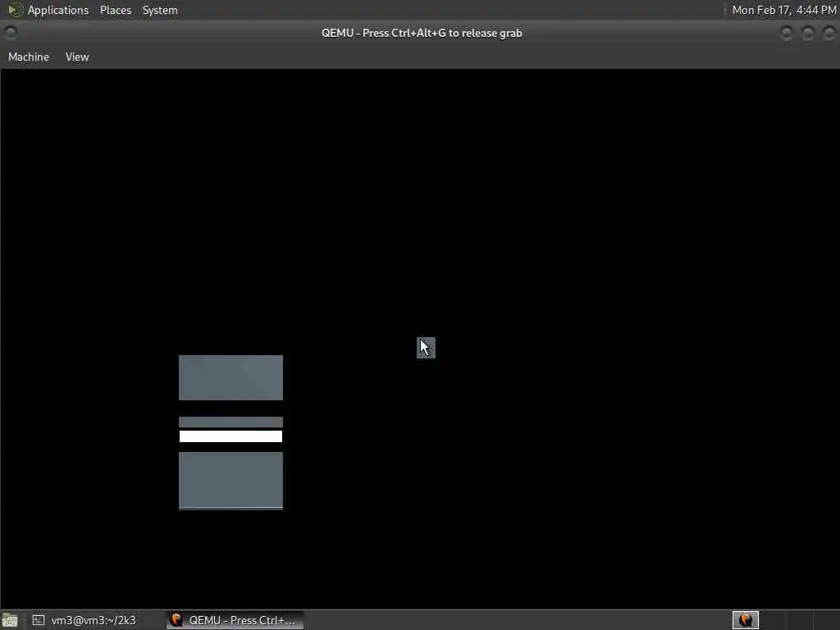Close the QEMU window
Image resolution: width=840 pixels, height=630 pixels.
click(829, 33)
